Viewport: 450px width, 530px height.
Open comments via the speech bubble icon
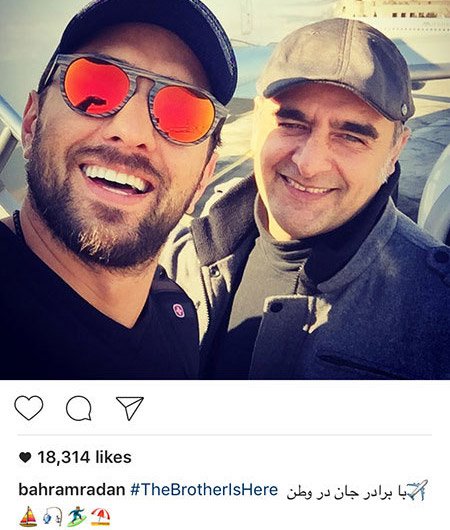79,408
